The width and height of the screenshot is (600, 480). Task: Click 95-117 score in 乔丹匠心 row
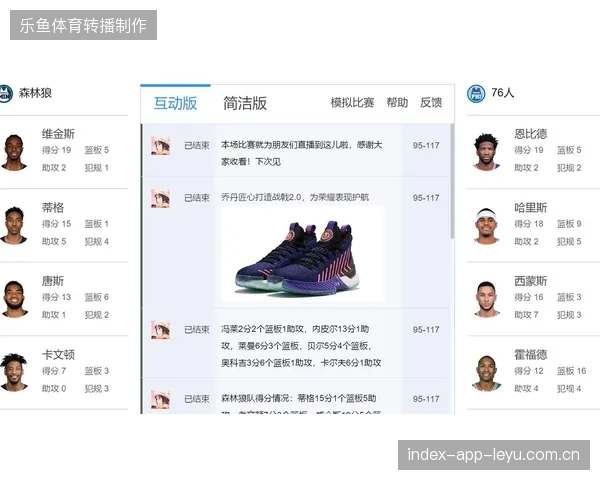pyautogui.click(x=426, y=198)
